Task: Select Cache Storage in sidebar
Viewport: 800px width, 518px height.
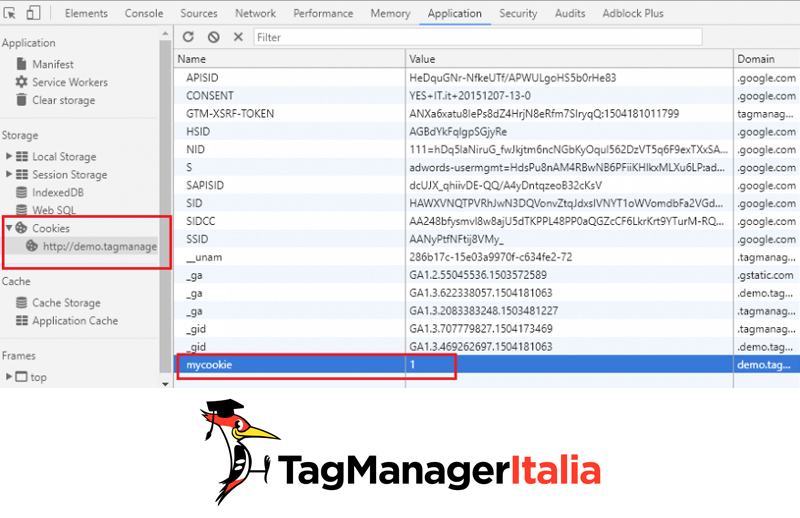Action: 66,303
